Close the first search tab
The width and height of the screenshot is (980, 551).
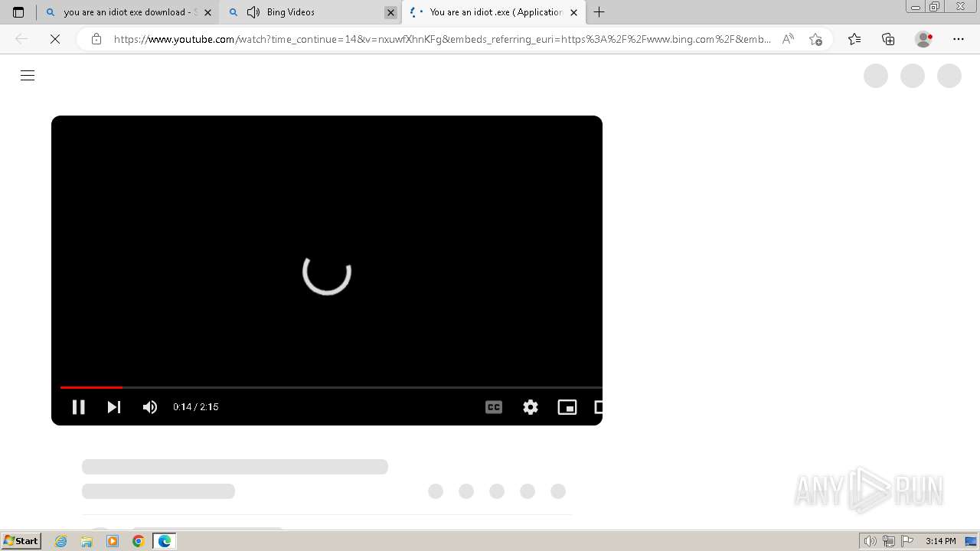pos(207,12)
